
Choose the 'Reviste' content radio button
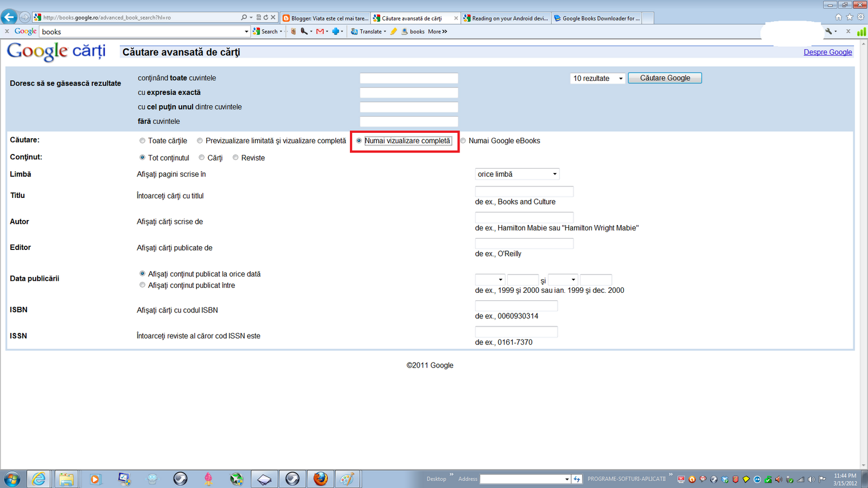[235, 158]
